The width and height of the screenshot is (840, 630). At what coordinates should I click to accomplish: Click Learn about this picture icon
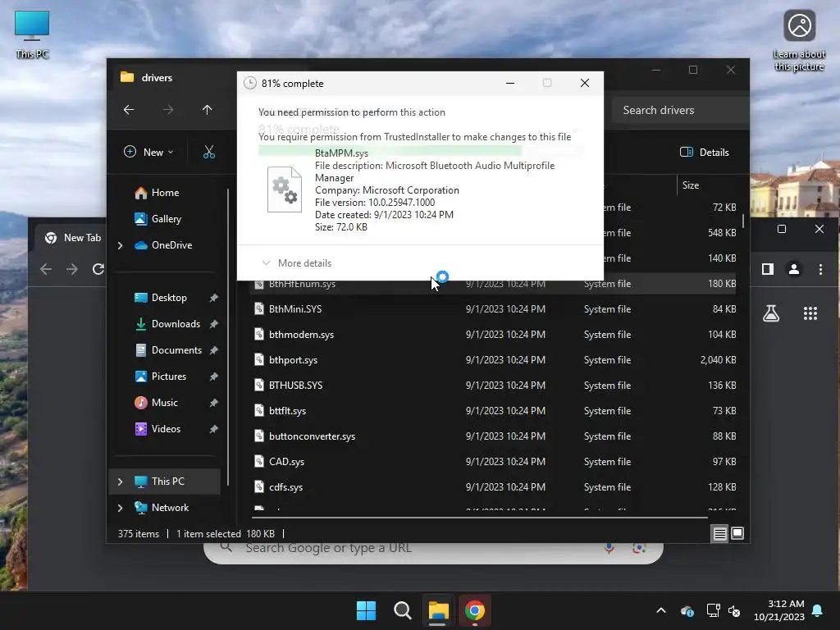799,41
